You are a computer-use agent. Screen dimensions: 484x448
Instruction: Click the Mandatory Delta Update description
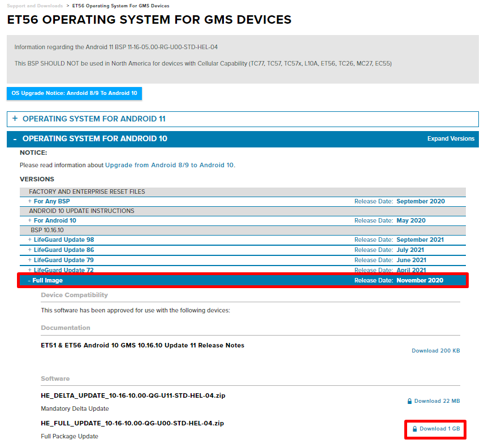pyautogui.click(x=75, y=409)
